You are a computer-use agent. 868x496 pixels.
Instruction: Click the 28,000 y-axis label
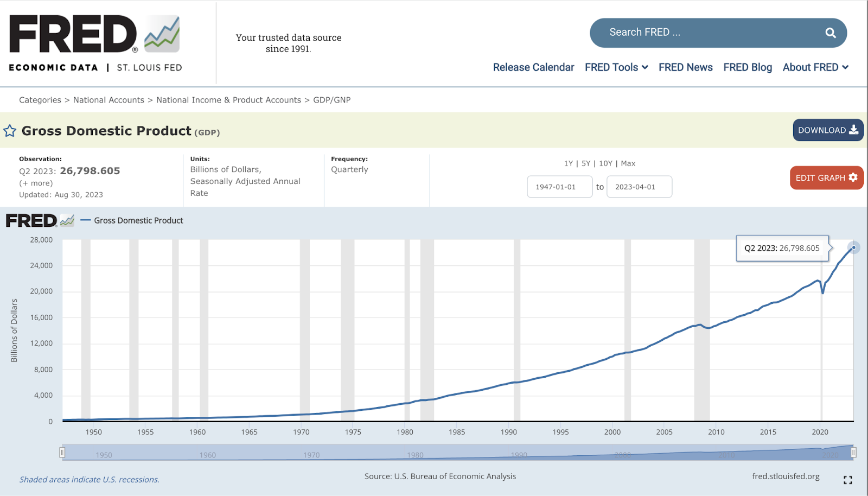click(x=41, y=240)
